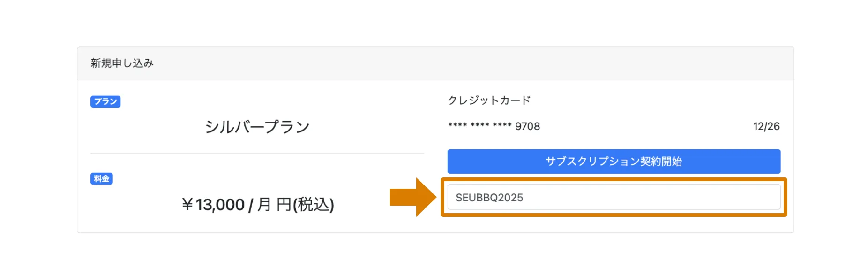This screenshot has width=868, height=262.
Task: Select the シルバープラン plan name text
Action: coord(257,127)
